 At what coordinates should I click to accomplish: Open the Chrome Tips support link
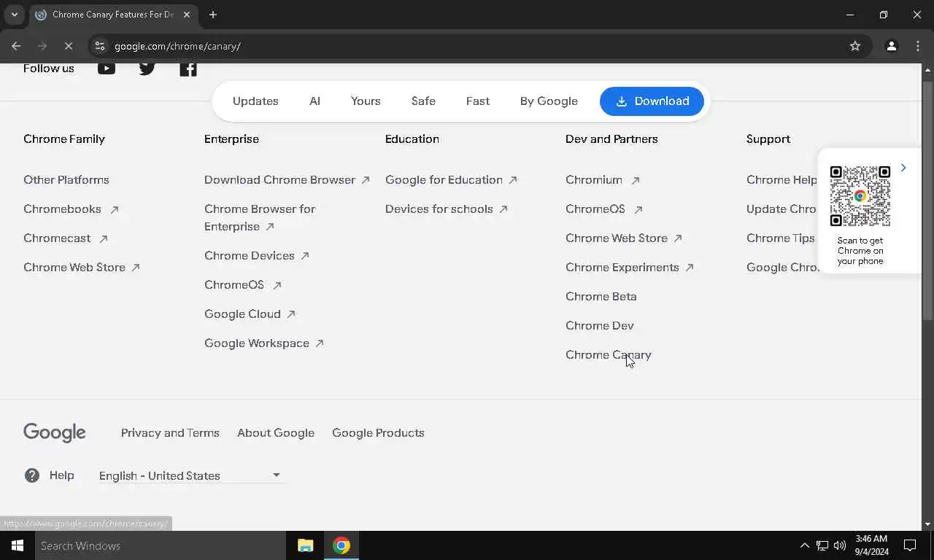coord(781,238)
